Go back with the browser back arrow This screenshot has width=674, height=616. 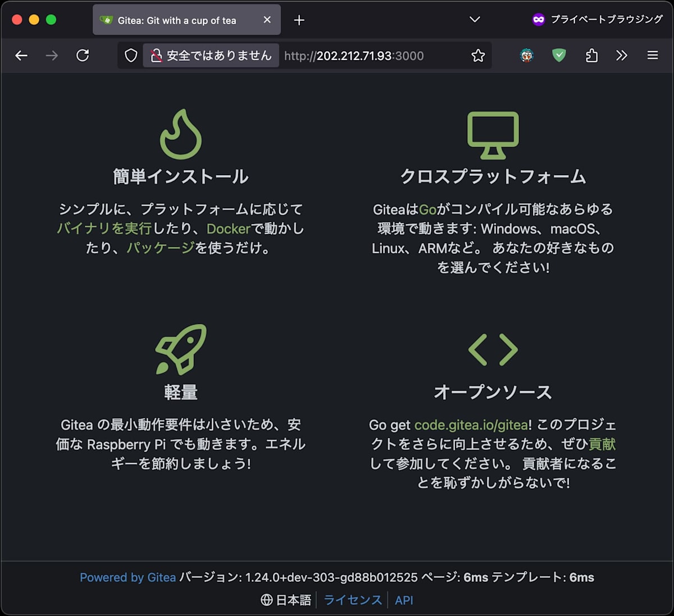(x=21, y=56)
